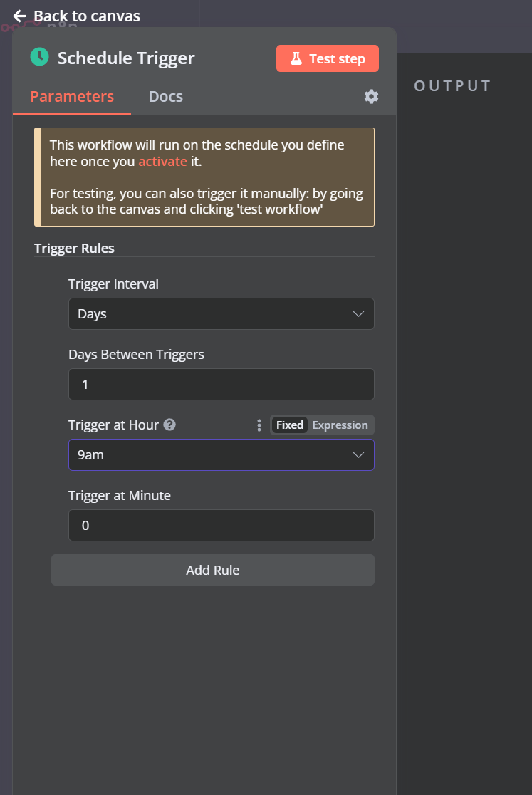This screenshot has height=795, width=532.
Task: Open node settings via gear icon
Action: pos(371,97)
